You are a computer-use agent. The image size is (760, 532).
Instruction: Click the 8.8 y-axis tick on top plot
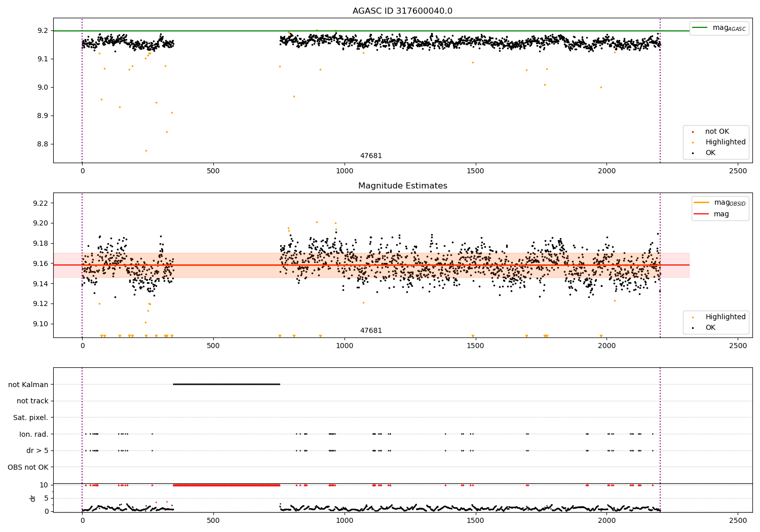click(x=43, y=144)
